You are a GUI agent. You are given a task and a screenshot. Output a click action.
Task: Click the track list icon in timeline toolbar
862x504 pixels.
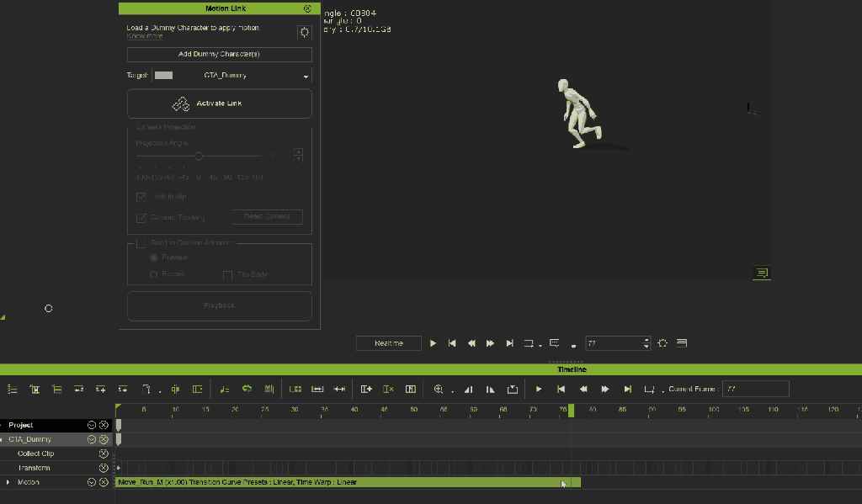coord(13,390)
